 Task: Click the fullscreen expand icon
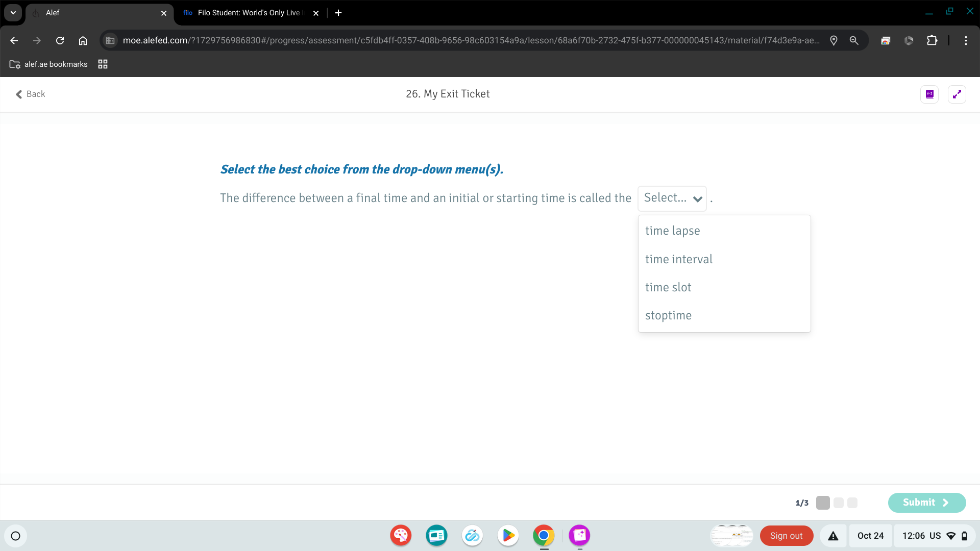click(x=957, y=94)
